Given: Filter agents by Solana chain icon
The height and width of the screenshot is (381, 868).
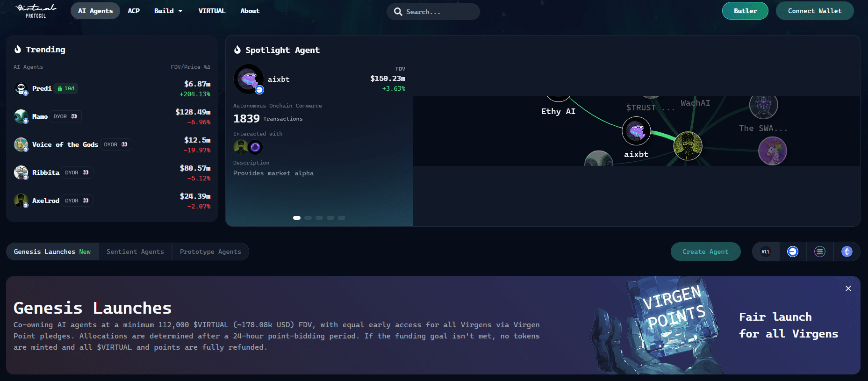Looking at the screenshot, I should (x=820, y=252).
